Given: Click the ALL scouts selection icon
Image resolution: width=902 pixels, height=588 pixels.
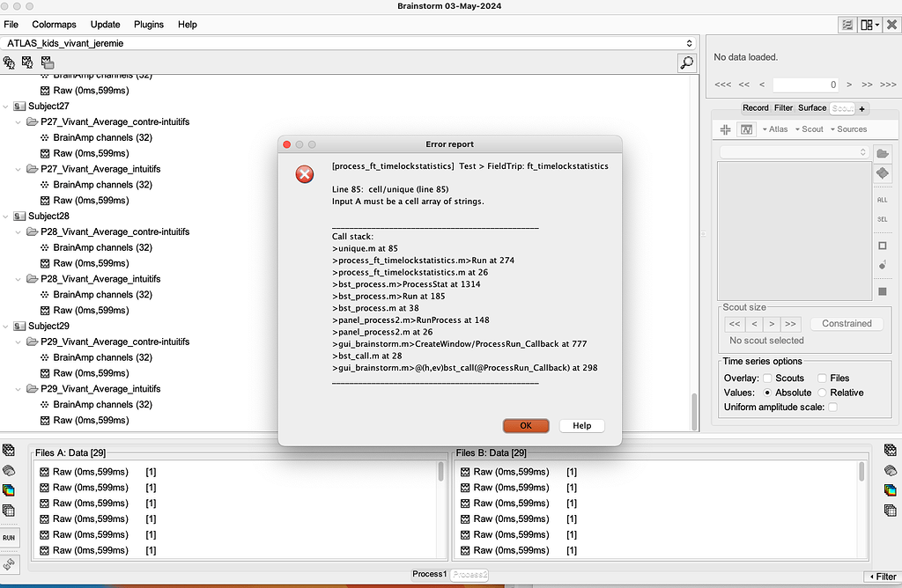Looking at the screenshot, I should point(883,200).
